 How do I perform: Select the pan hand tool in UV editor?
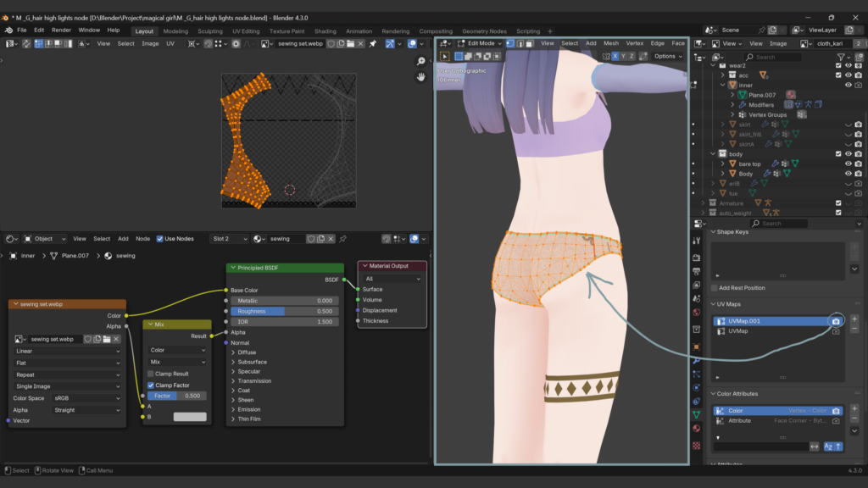point(421,77)
